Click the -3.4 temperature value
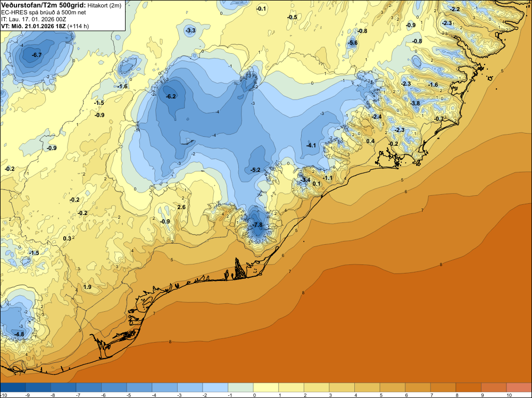 305,180
